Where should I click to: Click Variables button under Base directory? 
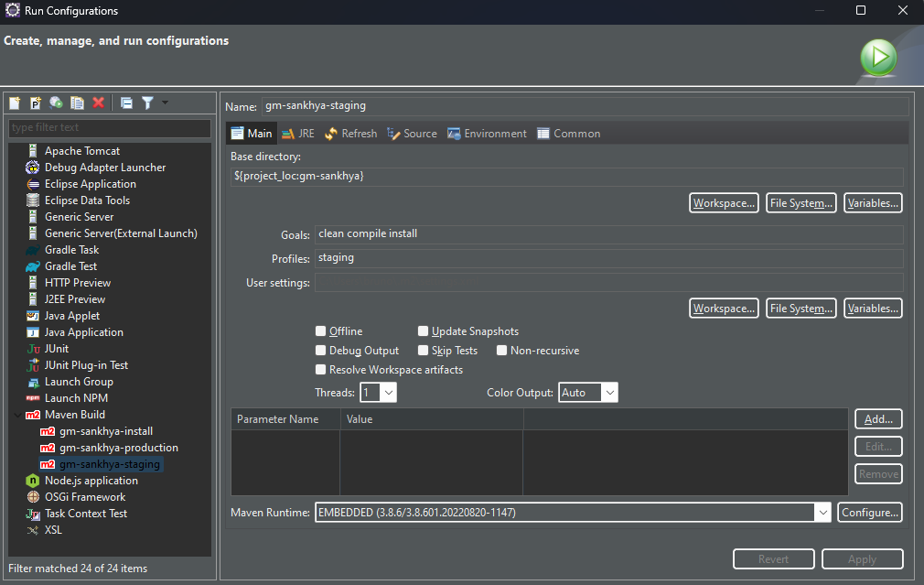[x=873, y=203]
